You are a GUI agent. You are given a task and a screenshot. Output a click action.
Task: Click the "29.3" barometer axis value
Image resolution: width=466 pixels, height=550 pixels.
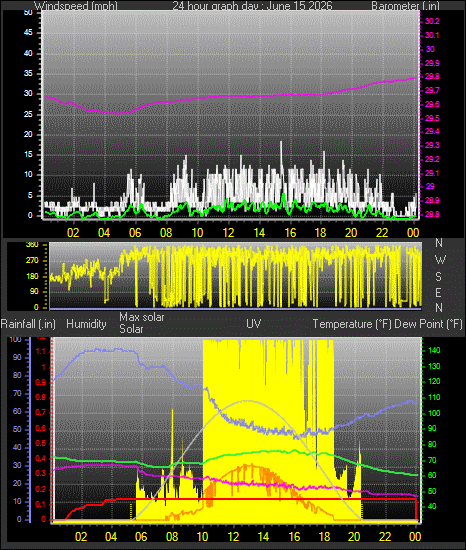[x=432, y=145]
